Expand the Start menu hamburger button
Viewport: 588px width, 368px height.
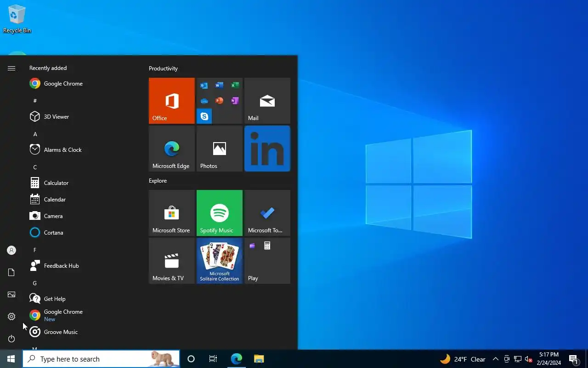11,68
